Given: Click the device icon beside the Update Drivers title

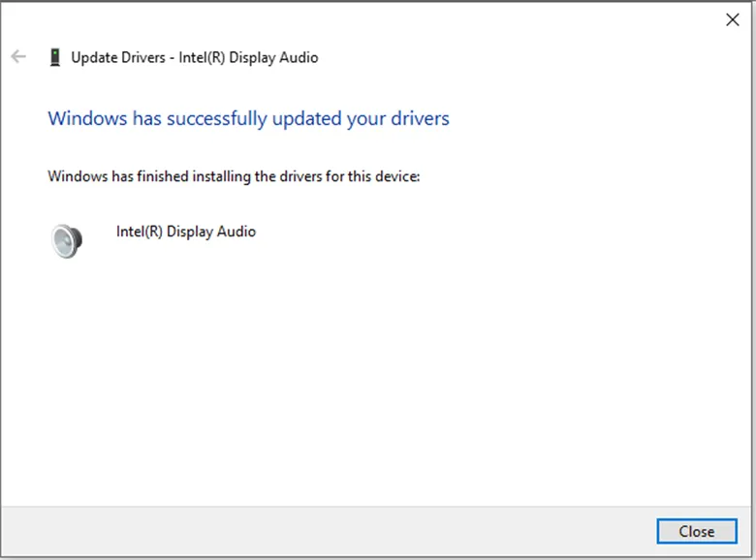Looking at the screenshot, I should (54, 57).
